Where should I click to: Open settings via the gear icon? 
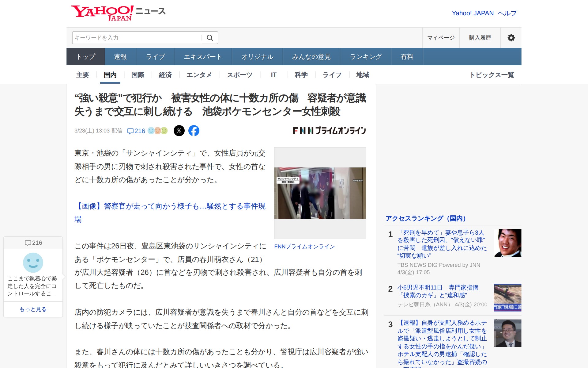pyautogui.click(x=511, y=38)
